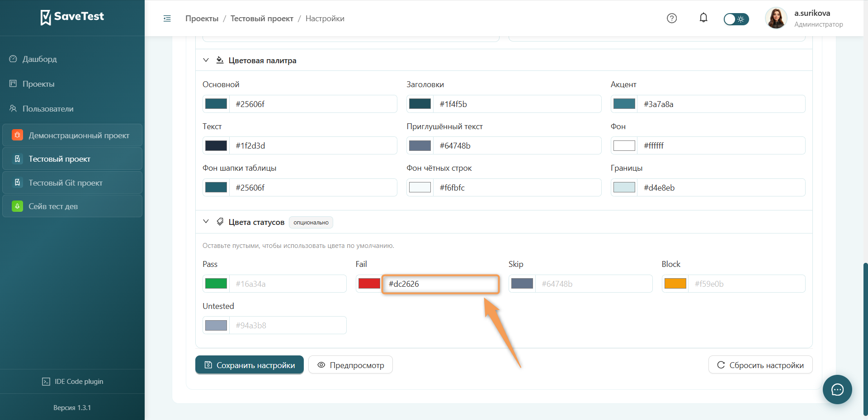The height and width of the screenshot is (420, 868).
Task: Collapse the Цветовая палитра section
Action: [x=206, y=60]
